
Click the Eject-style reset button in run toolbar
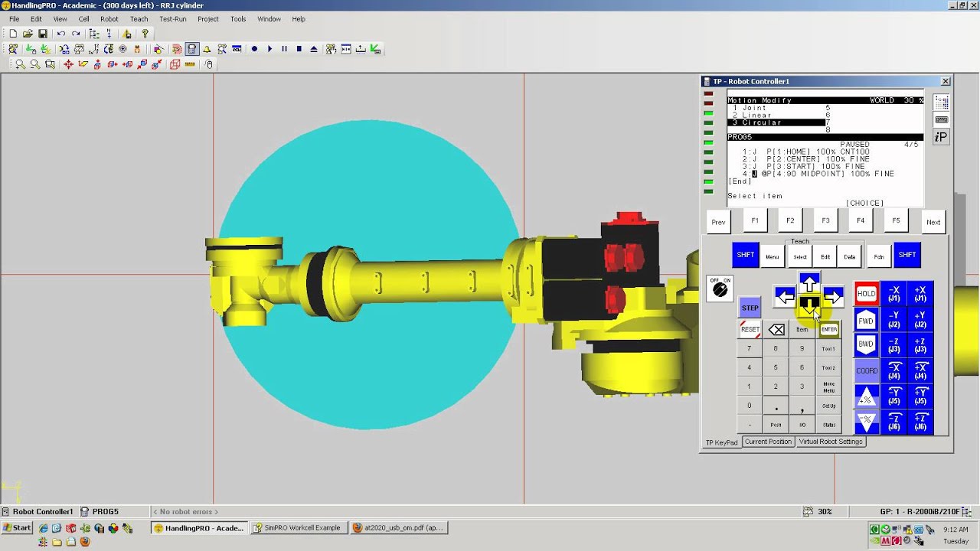click(x=313, y=49)
